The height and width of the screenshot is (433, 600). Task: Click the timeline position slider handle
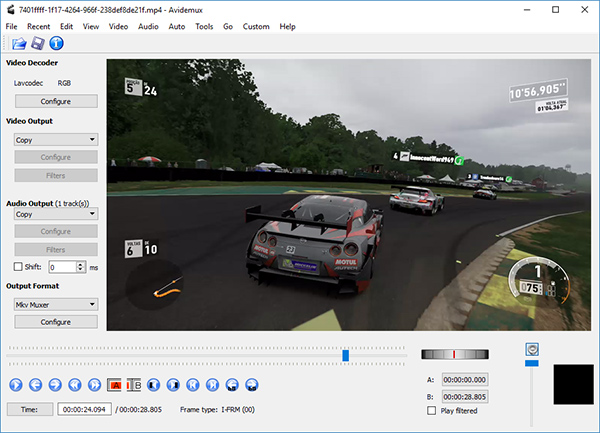[x=346, y=355]
